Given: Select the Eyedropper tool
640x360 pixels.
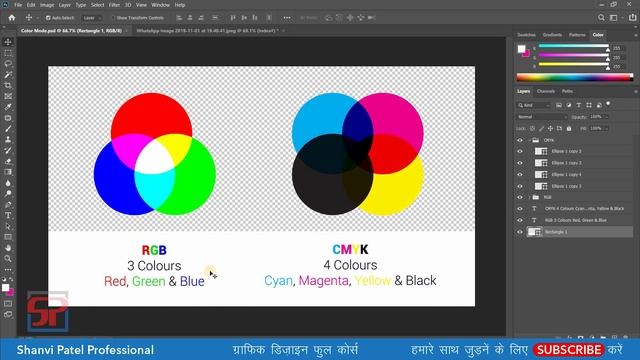Looking at the screenshot, I should point(8,107).
